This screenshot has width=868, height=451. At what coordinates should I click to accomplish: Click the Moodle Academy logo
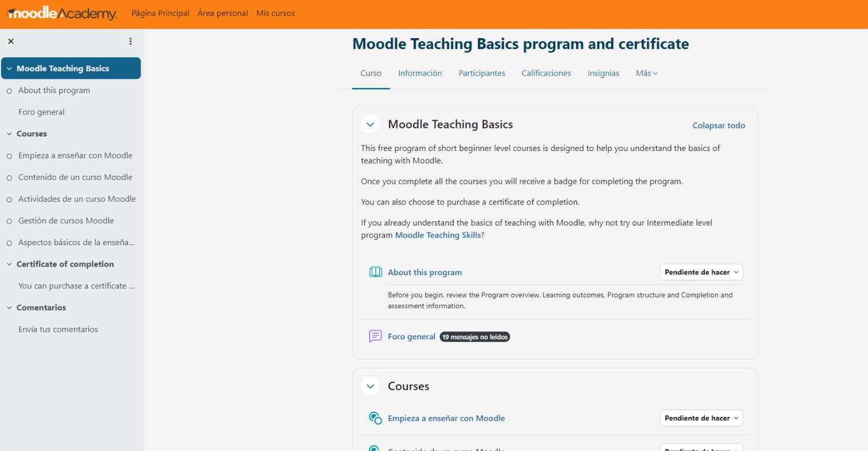point(62,13)
